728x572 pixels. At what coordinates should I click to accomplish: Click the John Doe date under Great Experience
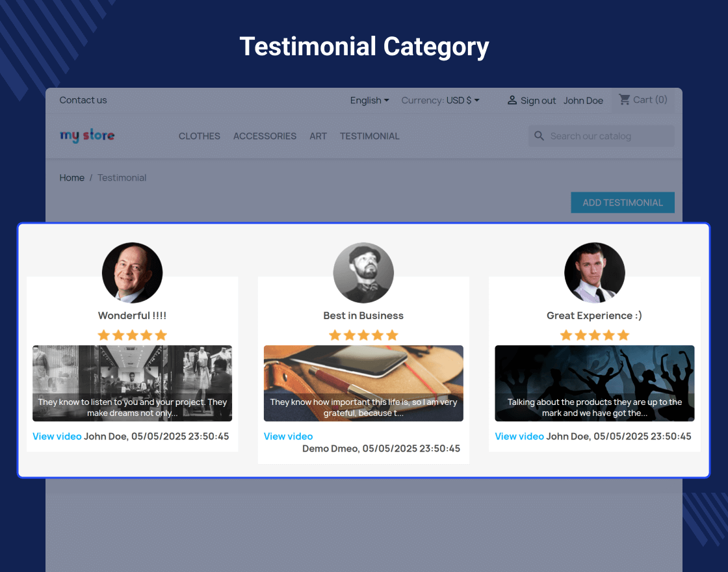point(619,436)
